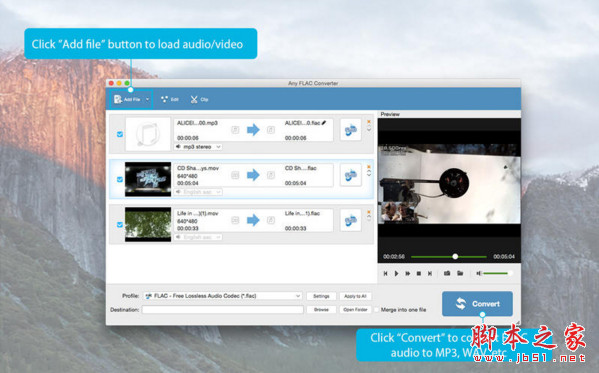Select the Life in mov green trees thumbnail

click(148, 224)
